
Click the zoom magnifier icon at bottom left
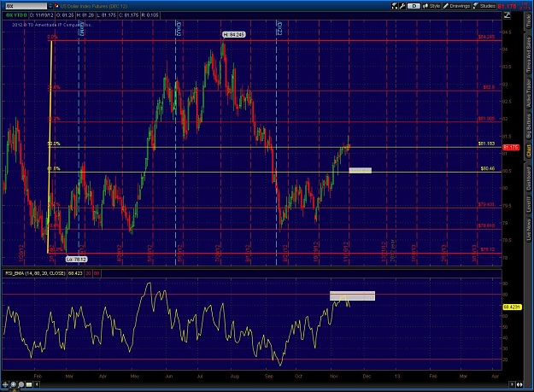tap(14, 385)
